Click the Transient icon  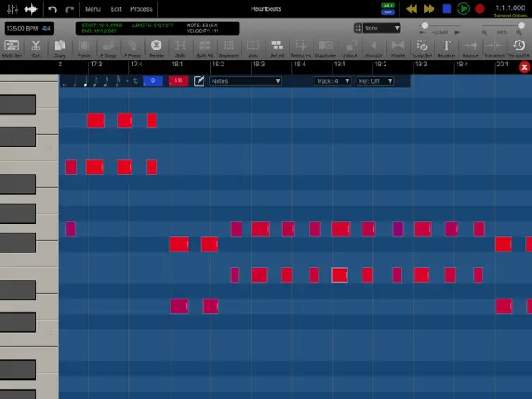pos(494,48)
